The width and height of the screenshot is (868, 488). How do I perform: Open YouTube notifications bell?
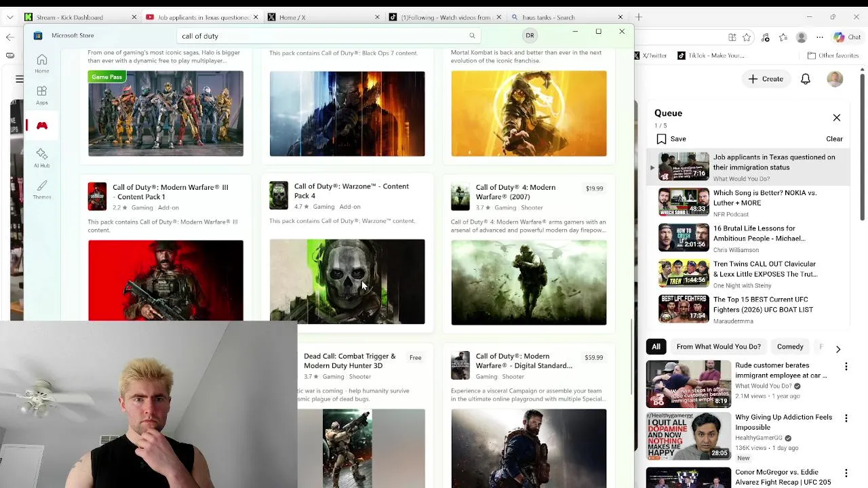point(806,79)
